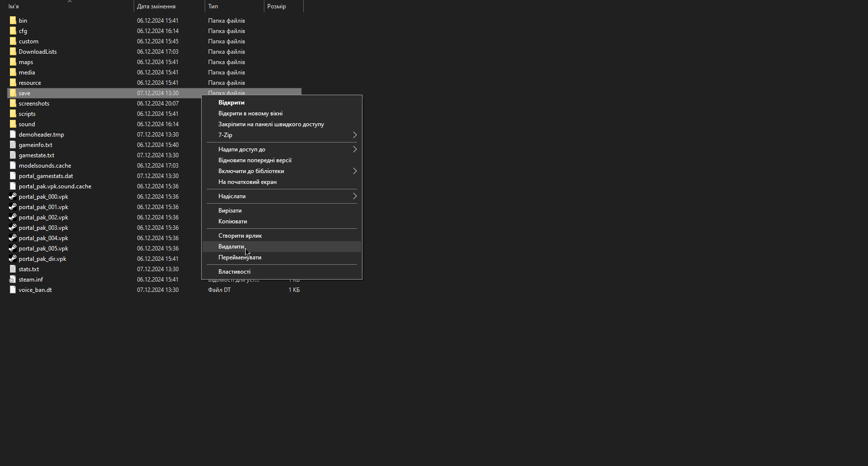
Task: Expand the 7-Zip submenu
Action: 355,135
